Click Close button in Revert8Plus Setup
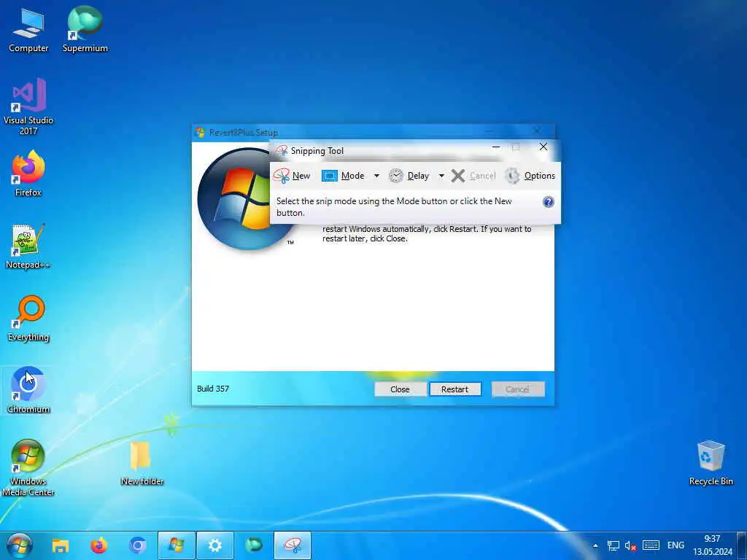 [400, 389]
